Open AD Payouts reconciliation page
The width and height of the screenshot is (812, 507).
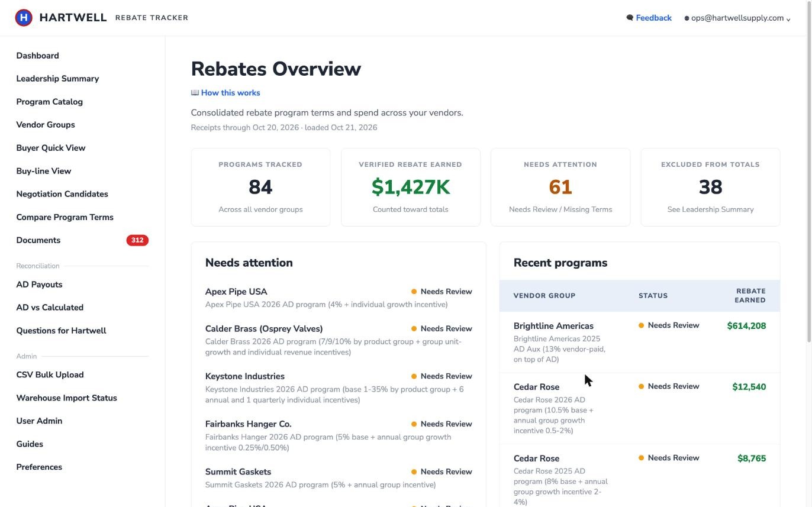point(39,285)
